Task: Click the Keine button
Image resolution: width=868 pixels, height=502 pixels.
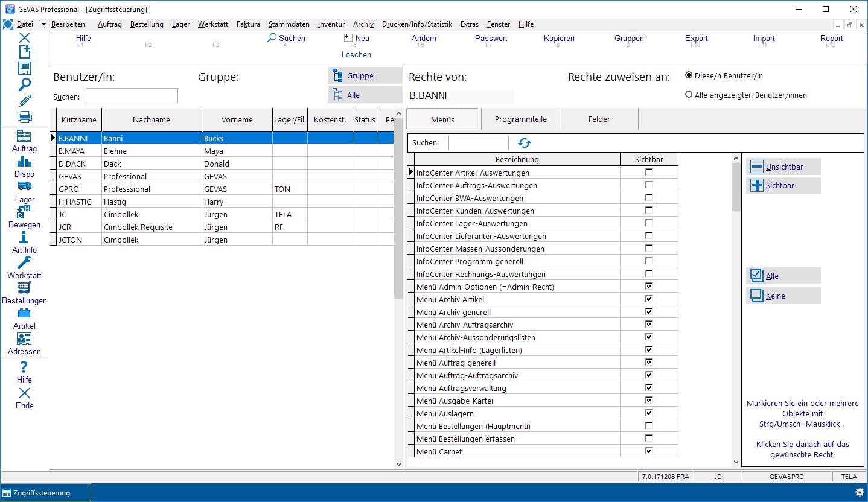Action: click(783, 296)
